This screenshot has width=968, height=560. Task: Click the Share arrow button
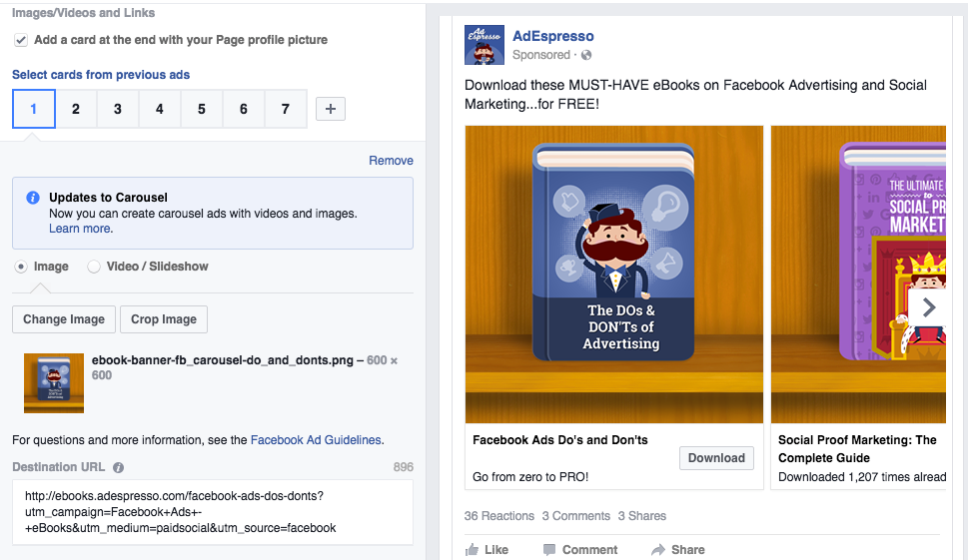point(678,549)
